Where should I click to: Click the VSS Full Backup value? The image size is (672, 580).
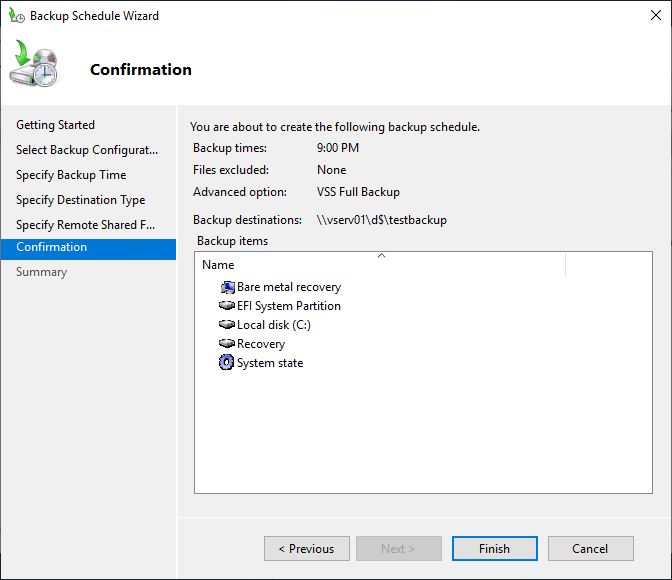pos(358,192)
